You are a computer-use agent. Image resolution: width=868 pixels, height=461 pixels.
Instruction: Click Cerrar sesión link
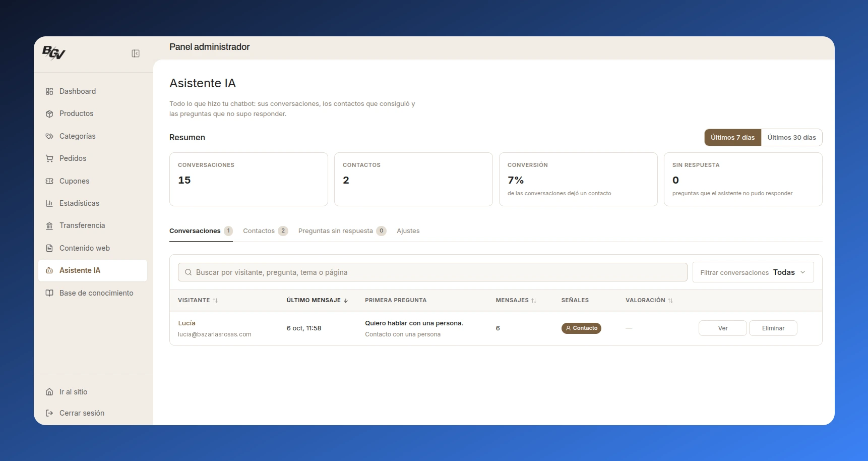[93, 413]
